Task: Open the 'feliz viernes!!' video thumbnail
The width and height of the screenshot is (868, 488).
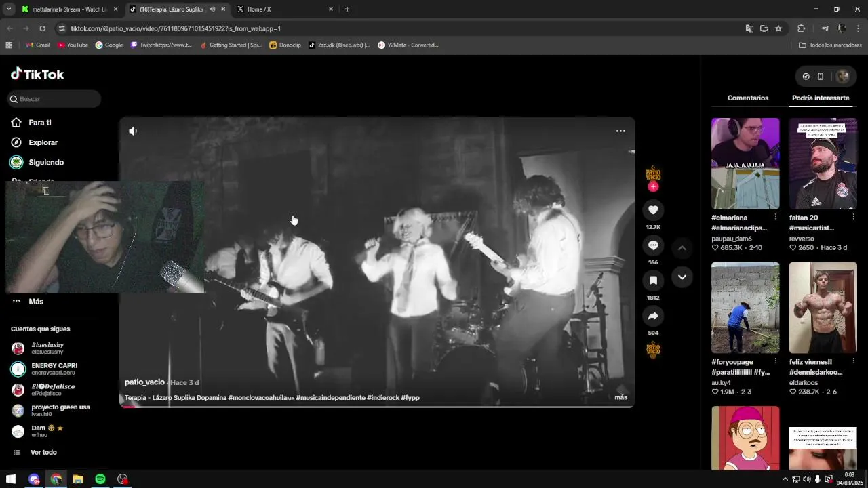Action: 823,308
